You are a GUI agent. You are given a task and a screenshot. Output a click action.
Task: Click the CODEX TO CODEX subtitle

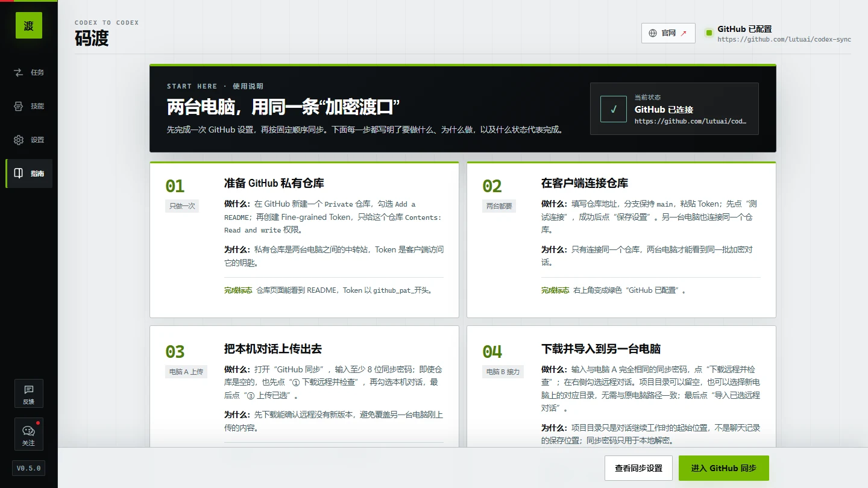pos(107,23)
